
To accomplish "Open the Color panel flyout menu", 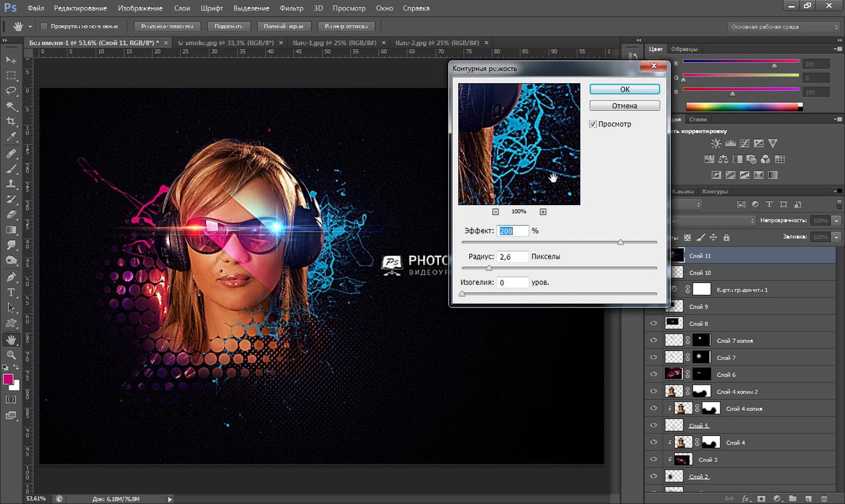I will (x=838, y=49).
